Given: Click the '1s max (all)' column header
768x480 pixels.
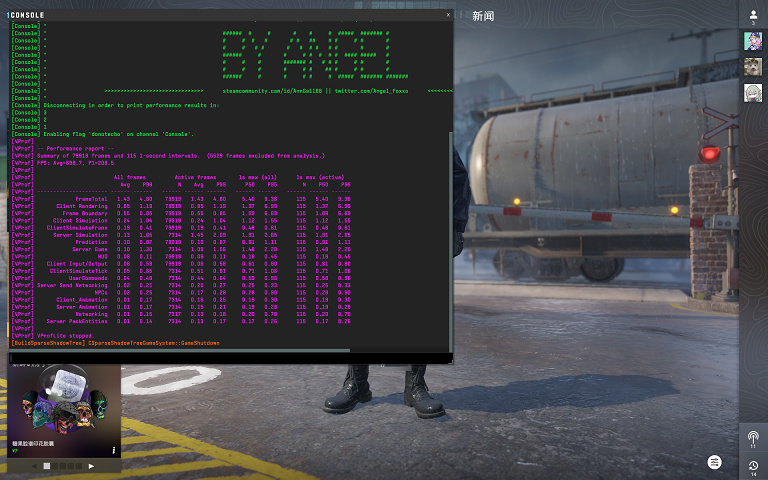Looking at the screenshot, I should [258, 177].
